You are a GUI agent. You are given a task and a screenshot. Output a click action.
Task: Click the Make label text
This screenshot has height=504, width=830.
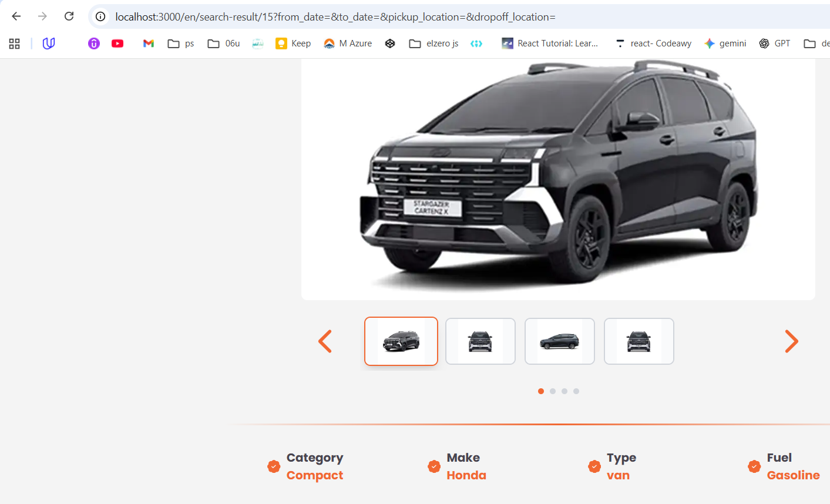(463, 458)
